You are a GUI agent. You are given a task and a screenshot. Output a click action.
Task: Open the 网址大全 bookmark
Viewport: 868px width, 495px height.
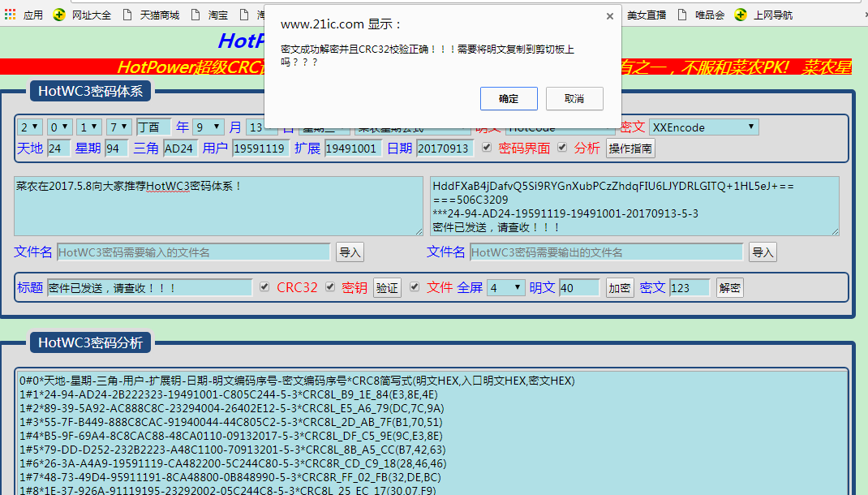point(82,15)
